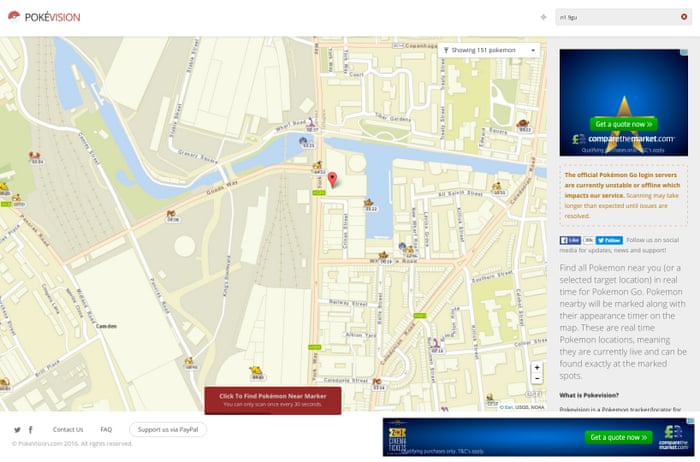Zoom out on the map

537,381
